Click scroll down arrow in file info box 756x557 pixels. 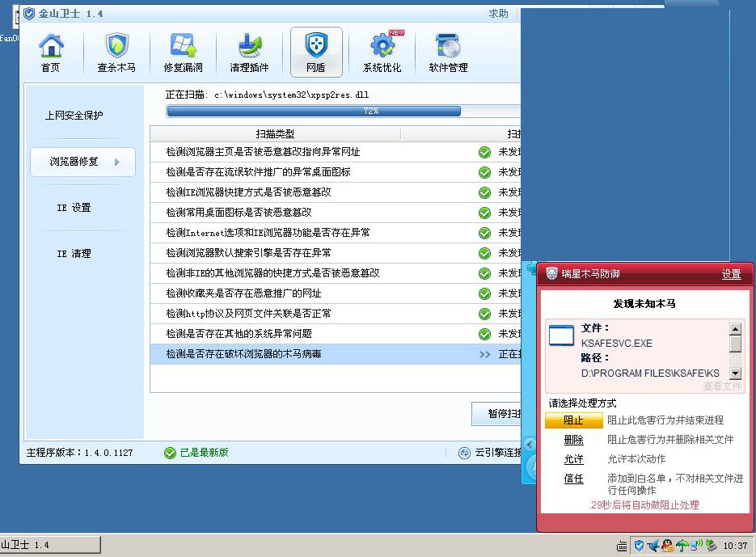(x=735, y=373)
